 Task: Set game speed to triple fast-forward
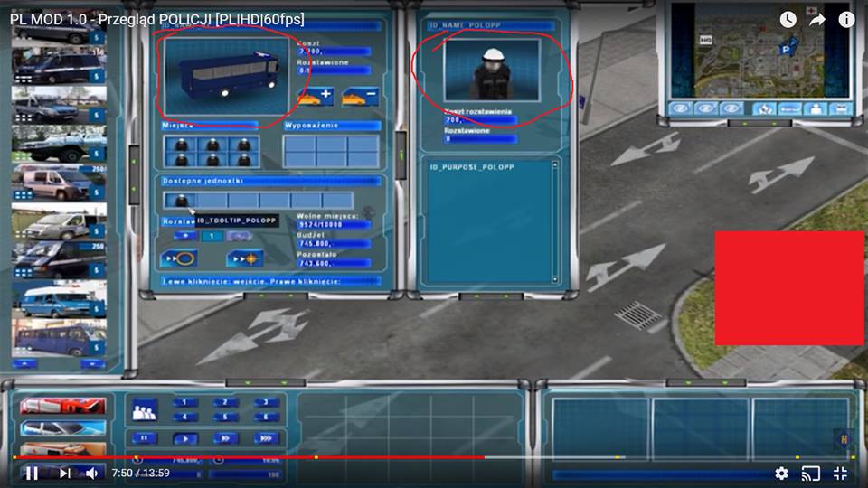tap(266, 439)
